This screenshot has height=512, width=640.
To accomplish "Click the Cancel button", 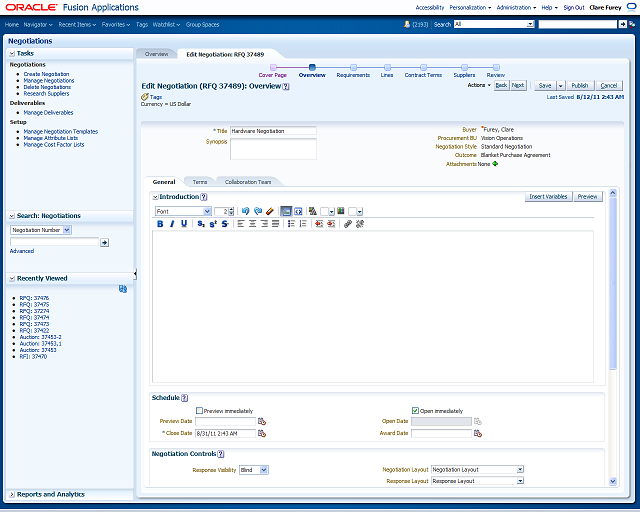I will point(609,85).
